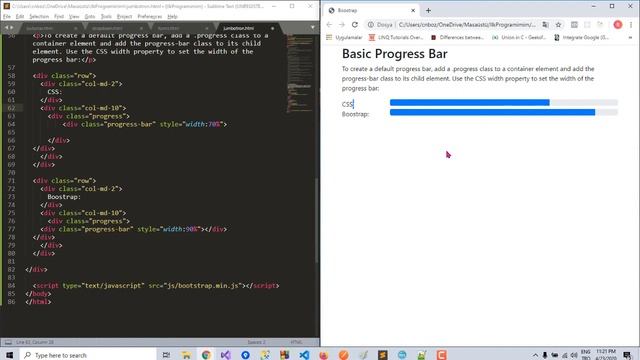Bookmark this page with star icon

pos(558,24)
